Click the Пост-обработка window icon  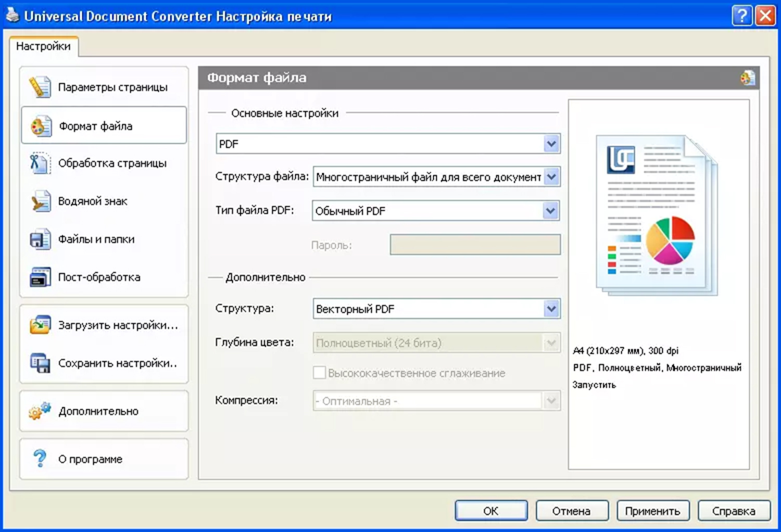tap(40, 277)
